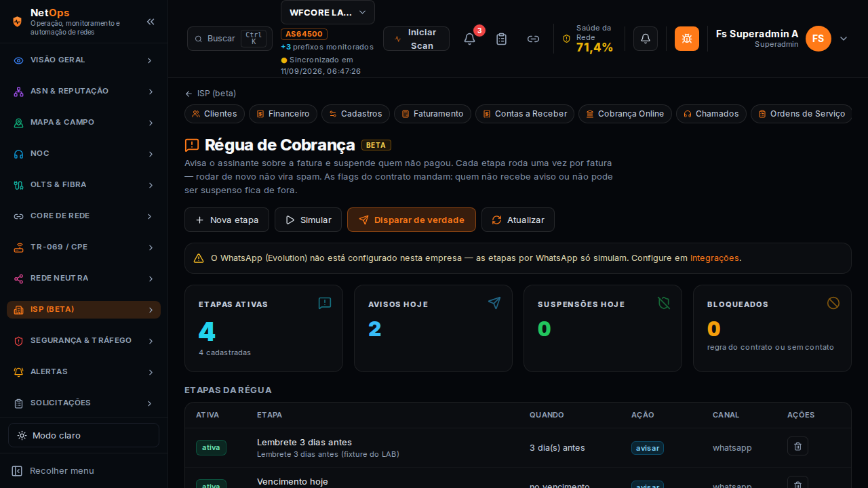Image resolution: width=868 pixels, height=488 pixels.
Task: Click the Atualizar refresh button
Action: point(518,220)
